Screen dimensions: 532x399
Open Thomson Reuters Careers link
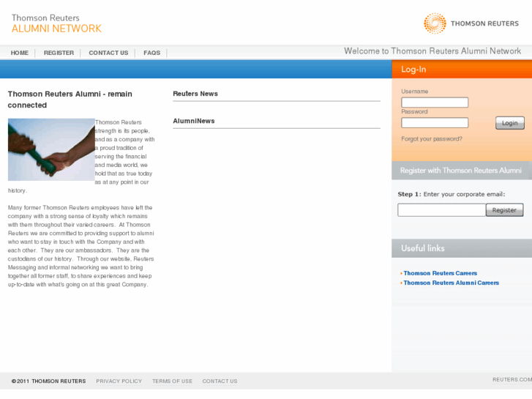tap(441, 273)
